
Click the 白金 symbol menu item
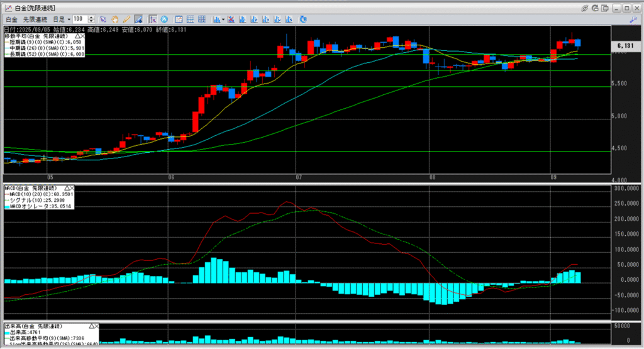[11, 19]
